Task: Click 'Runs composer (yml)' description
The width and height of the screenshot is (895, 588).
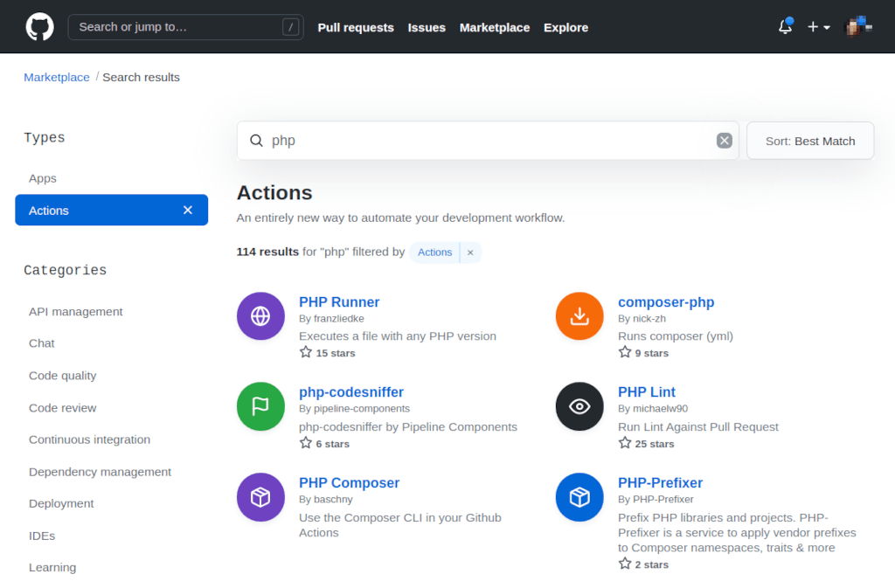Action: pyautogui.click(x=676, y=336)
